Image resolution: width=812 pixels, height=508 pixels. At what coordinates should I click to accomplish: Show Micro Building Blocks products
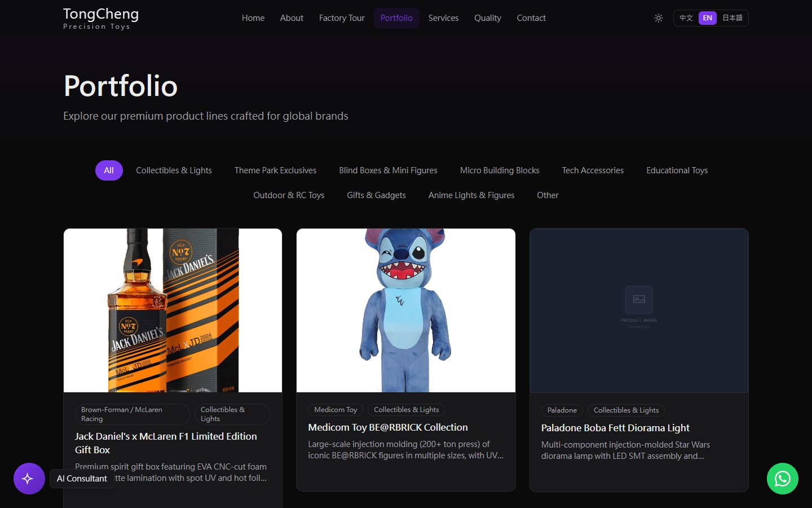(x=500, y=170)
